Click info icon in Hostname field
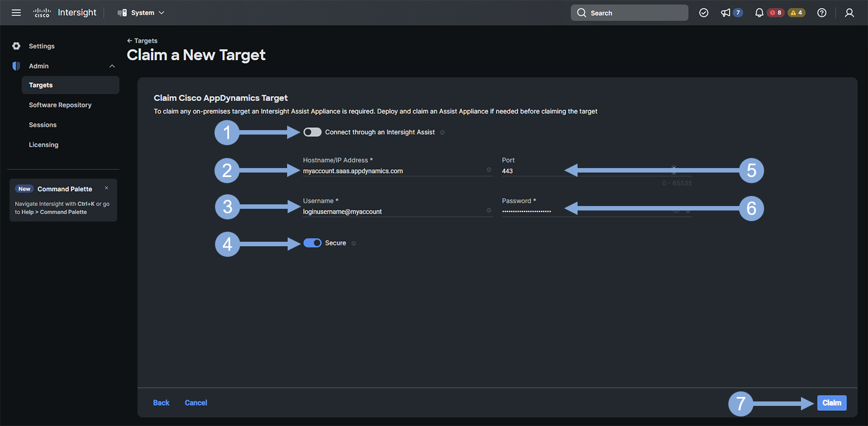 click(x=489, y=170)
